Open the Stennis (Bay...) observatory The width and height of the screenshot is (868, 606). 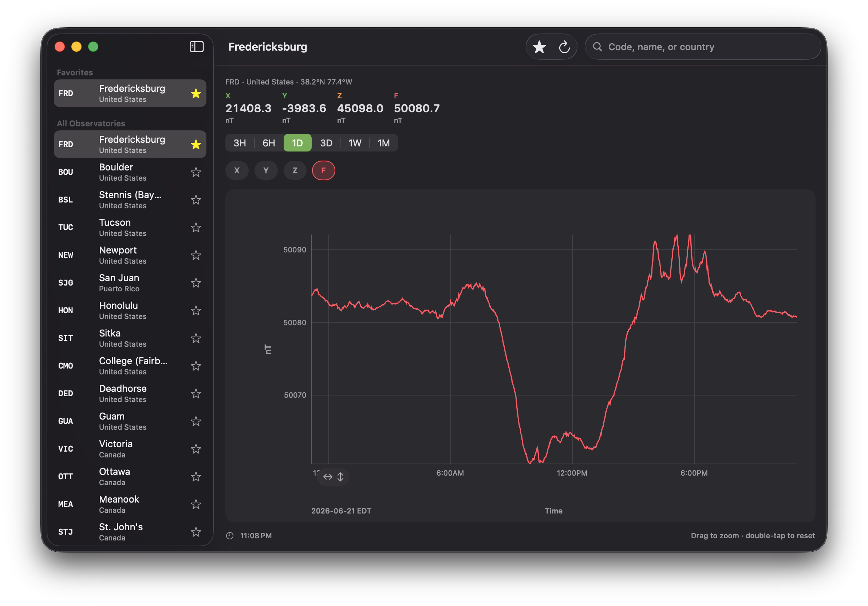point(130,200)
